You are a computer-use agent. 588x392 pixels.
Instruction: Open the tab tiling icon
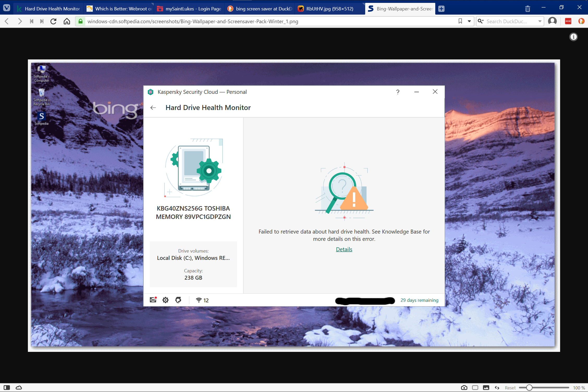[475, 388]
